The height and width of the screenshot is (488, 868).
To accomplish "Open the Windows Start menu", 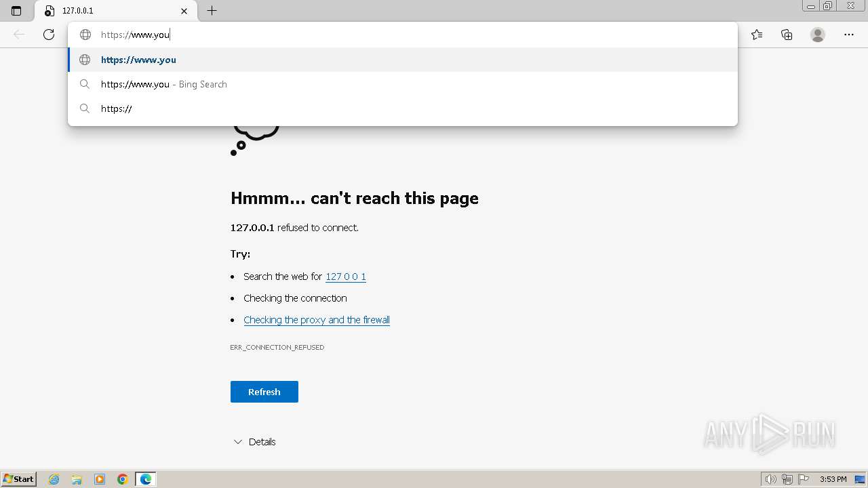I will pyautogui.click(x=18, y=479).
